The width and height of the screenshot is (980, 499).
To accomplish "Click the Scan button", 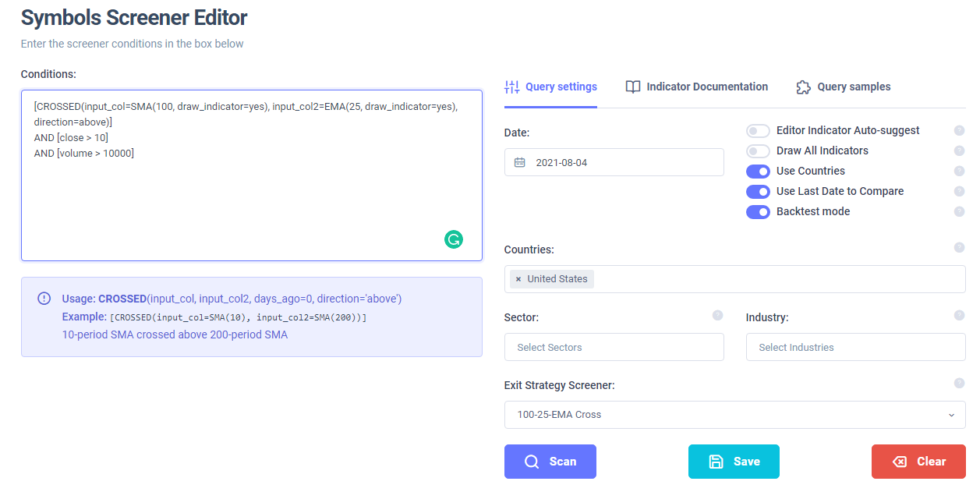I will tap(550, 462).
